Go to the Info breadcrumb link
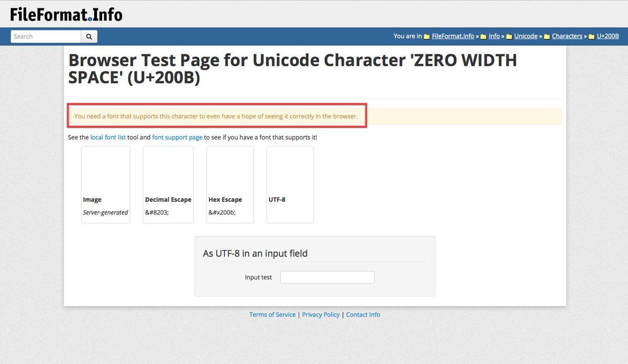This screenshot has height=364, width=628. (494, 36)
